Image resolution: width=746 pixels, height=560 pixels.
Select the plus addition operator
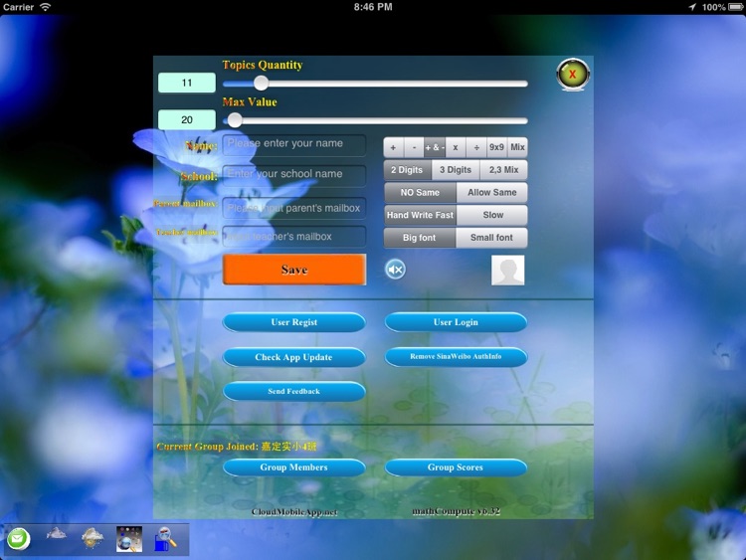pos(394,147)
